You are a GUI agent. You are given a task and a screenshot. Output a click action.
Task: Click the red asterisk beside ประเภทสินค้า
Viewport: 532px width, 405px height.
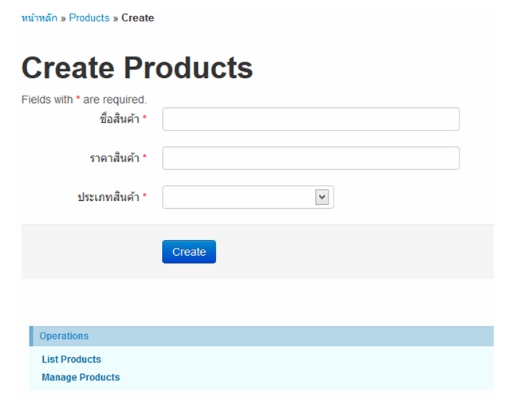[x=144, y=195]
